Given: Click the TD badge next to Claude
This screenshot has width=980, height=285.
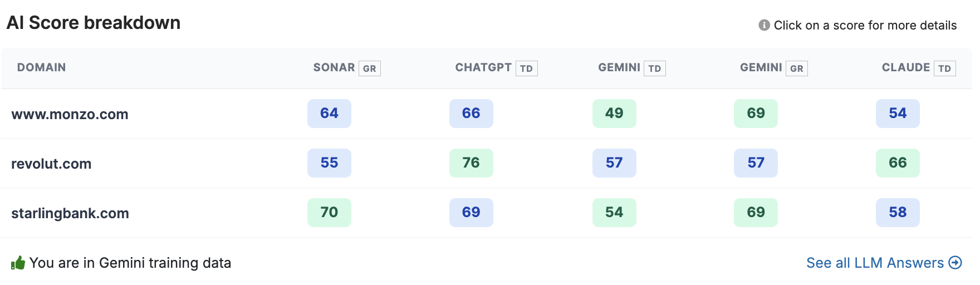Looking at the screenshot, I should [944, 68].
